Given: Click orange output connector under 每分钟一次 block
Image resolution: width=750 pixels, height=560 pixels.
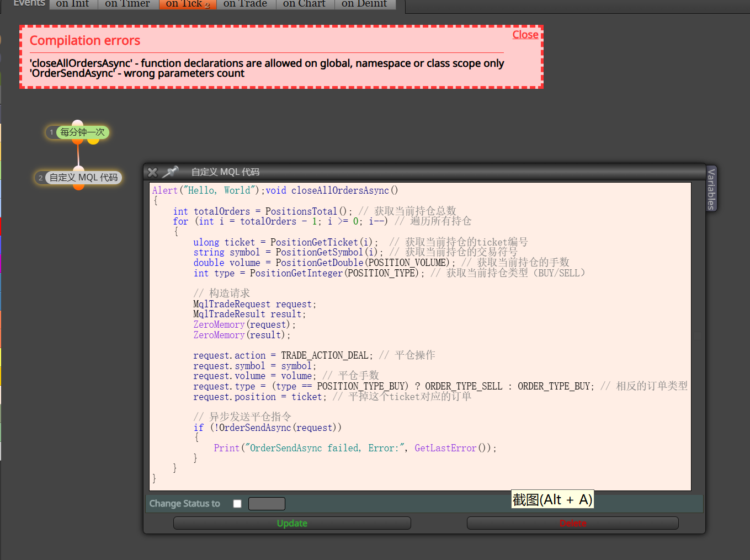Looking at the screenshot, I should click(x=78, y=141).
